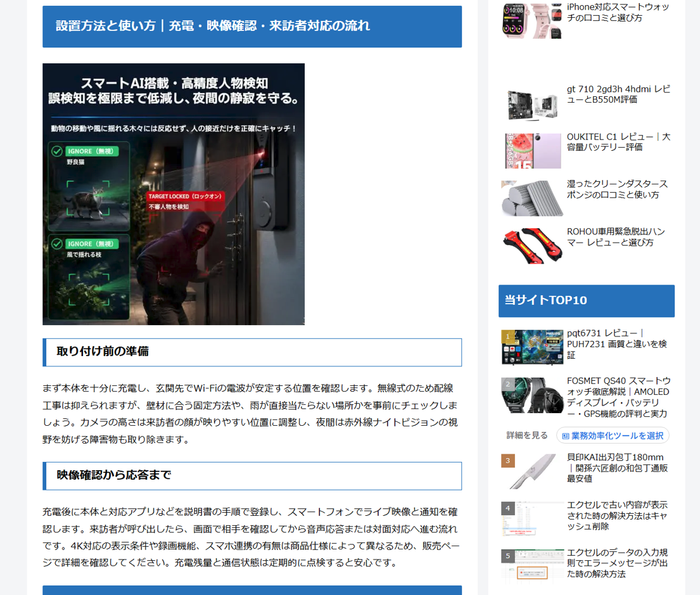
Task: Open the エクセルのデータの入力規則 error article
Action: 617,563
